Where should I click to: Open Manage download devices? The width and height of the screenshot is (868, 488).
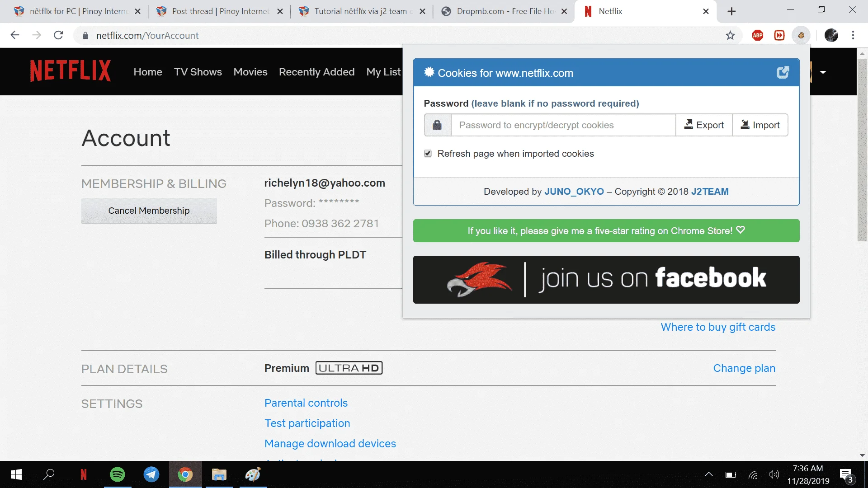pos(330,444)
